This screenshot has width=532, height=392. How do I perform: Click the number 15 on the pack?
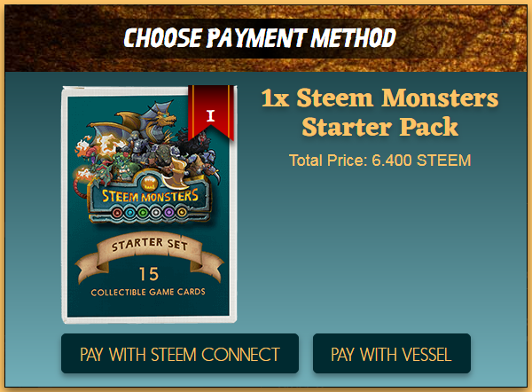point(149,274)
